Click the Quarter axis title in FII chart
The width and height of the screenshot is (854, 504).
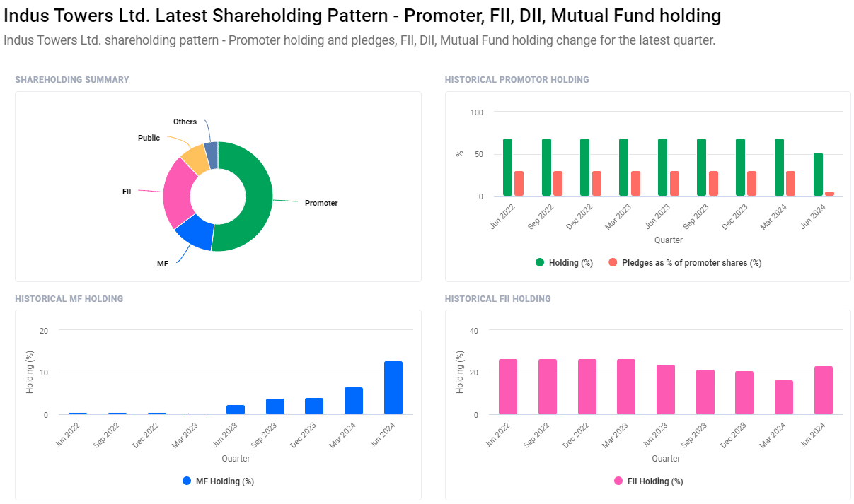coord(666,459)
